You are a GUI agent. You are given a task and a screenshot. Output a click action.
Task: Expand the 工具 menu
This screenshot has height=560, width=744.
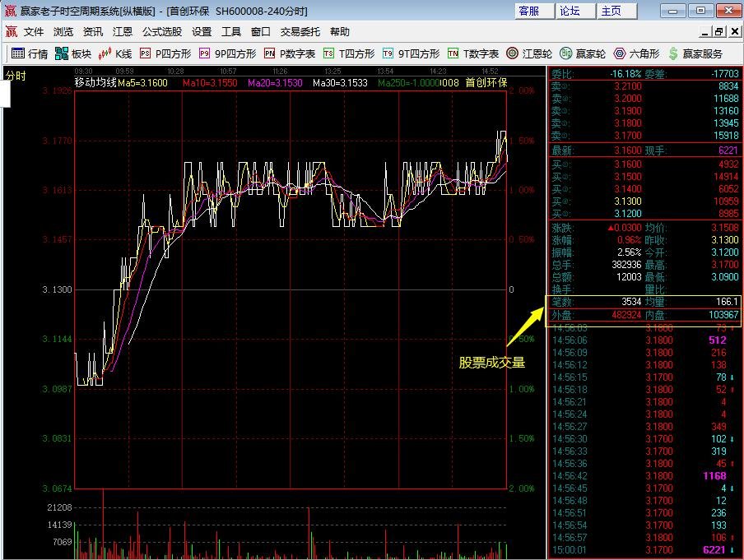[231, 31]
